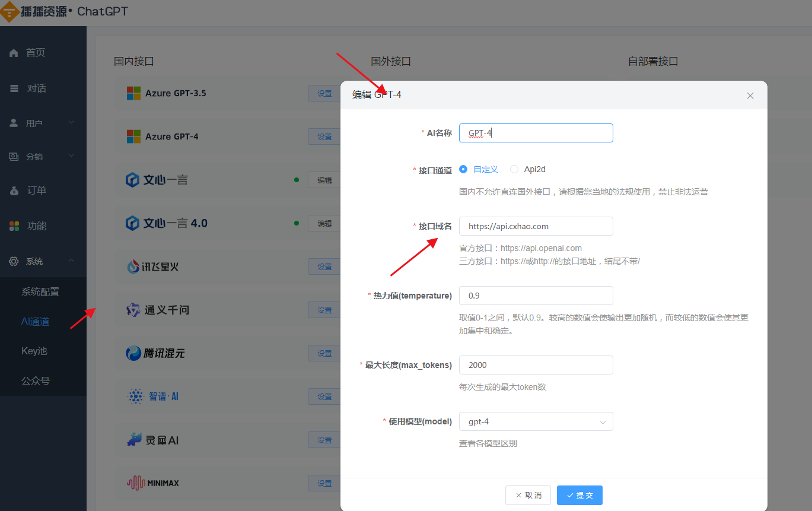
Task: Click the MINIMAX waveform logo
Action: point(136,483)
